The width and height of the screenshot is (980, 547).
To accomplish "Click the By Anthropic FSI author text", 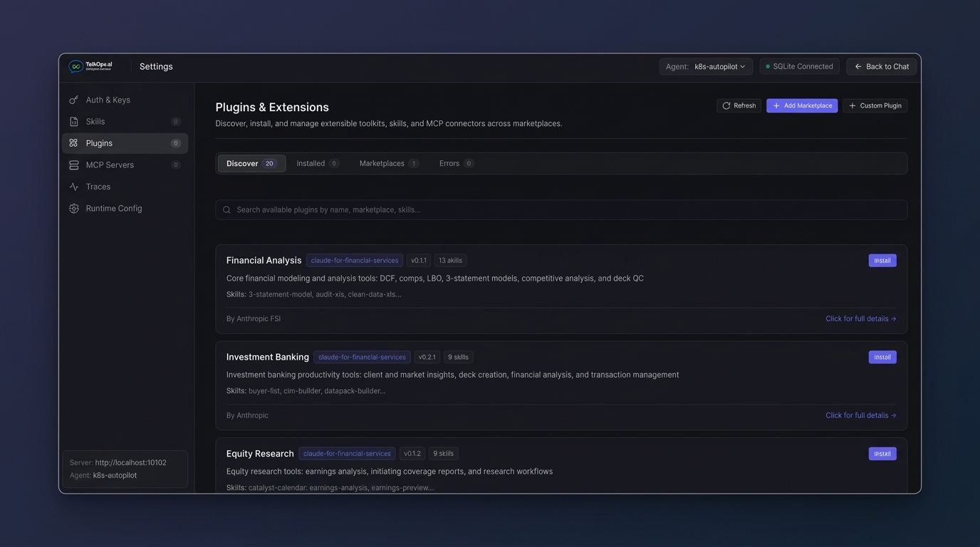I will click(x=254, y=319).
